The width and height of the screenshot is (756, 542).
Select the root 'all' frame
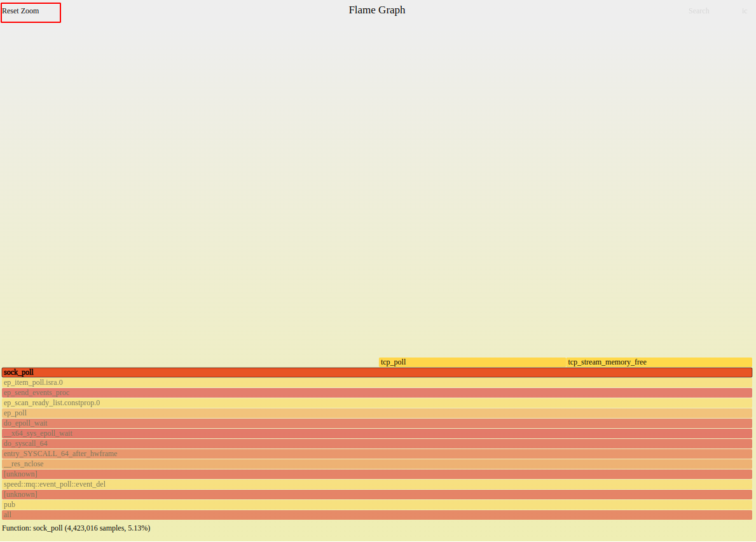coord(376,515)
